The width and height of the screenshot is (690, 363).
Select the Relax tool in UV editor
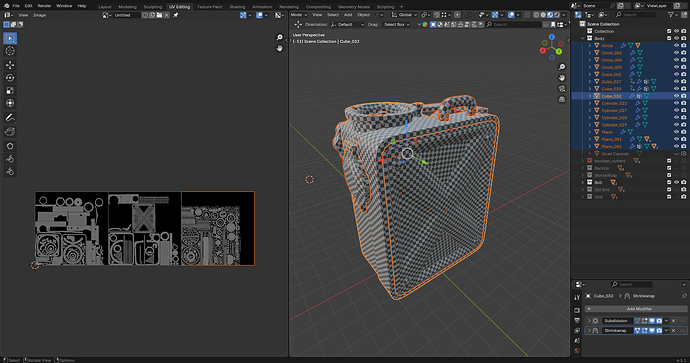pyautogui.click(x=10, y=159)
